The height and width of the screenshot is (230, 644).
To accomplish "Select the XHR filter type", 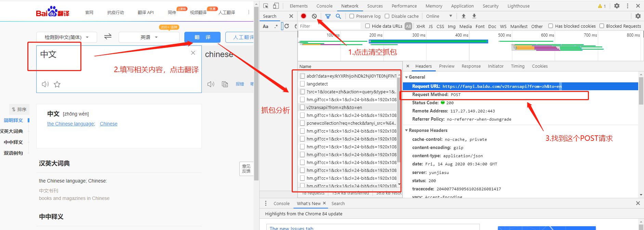I will click(x=421, y=26).
